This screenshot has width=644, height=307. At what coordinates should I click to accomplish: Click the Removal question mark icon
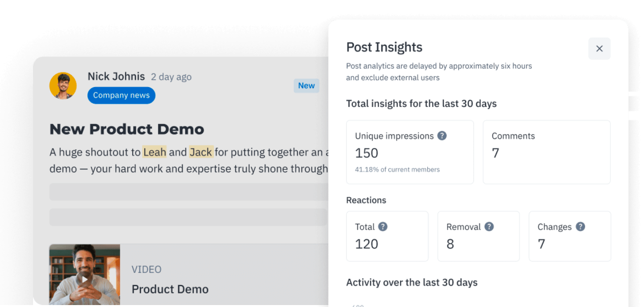click(x=489, y=227)
